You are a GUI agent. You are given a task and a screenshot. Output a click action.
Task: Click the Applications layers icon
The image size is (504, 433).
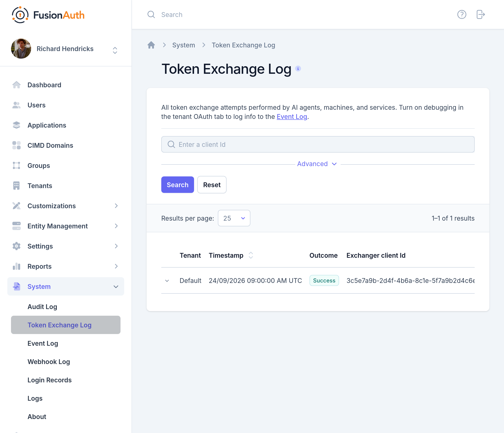coord(16,125)
